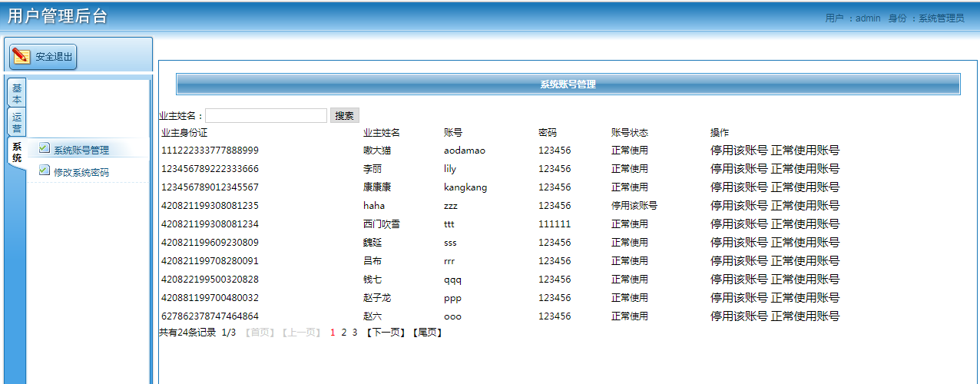Set account sss to 正常使用账号
Image resolution: width=980 pixels, height=384 pixels.
point(805,242)
